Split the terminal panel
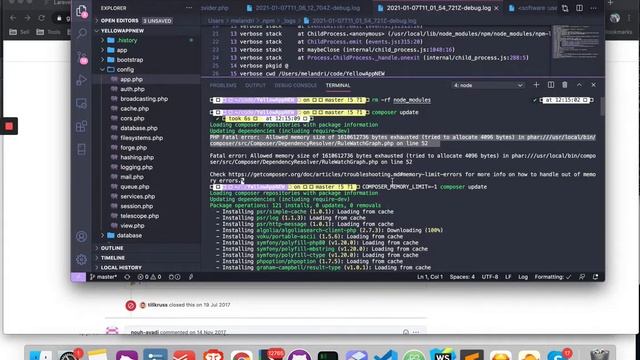This screenshot has width=640, height=360. [551, 85]
